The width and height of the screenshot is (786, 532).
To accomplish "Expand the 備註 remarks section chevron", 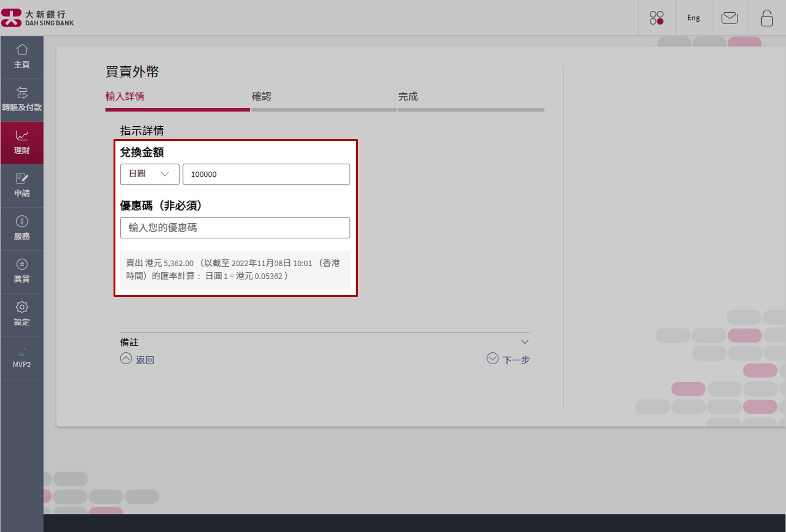I will pyautogui.click(x=524, y=342).
